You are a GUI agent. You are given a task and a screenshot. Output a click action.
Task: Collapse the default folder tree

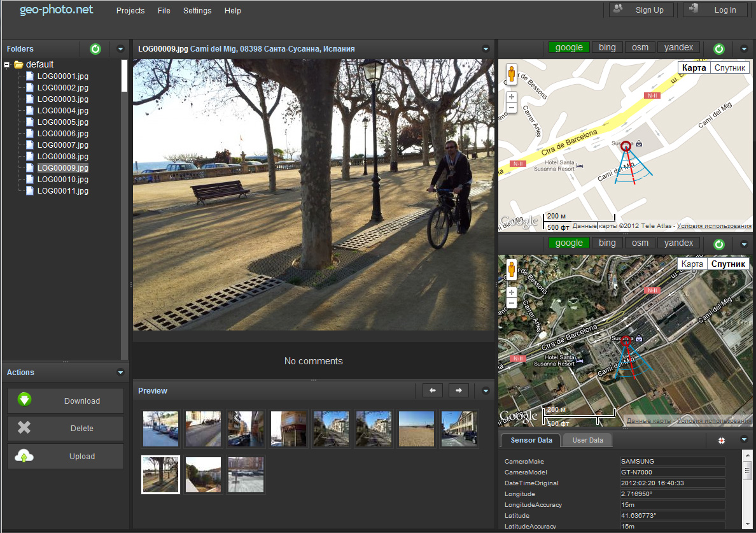point(7,64)
